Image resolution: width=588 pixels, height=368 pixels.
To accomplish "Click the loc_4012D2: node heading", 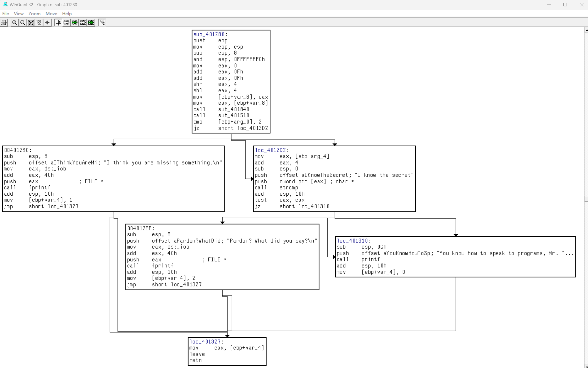I will (272, 150).
